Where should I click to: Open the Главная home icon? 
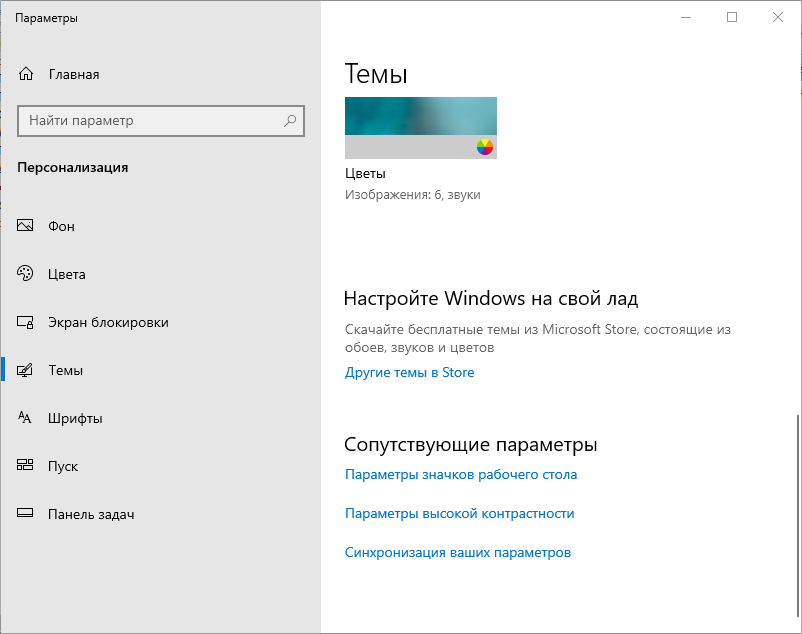pyautogui.click(x=26, y=74)
